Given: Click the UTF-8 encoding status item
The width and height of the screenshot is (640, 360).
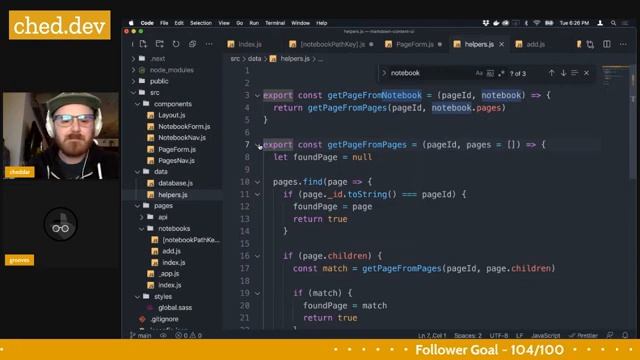Looking at the screenshot, I should (499, 336).
